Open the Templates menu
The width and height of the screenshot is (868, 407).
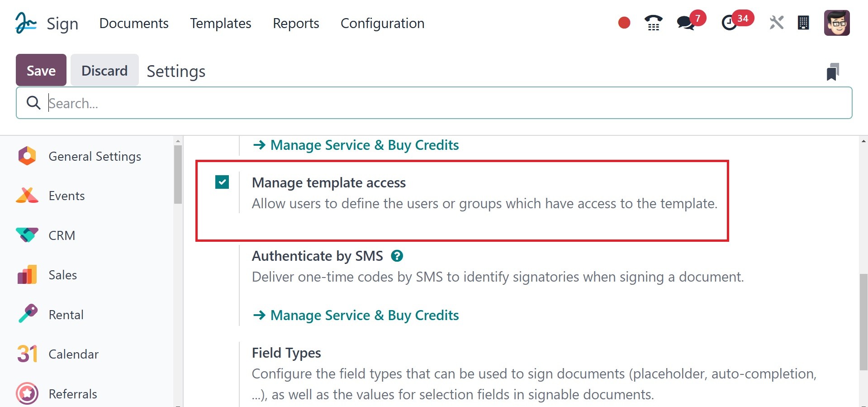point(220,23)
